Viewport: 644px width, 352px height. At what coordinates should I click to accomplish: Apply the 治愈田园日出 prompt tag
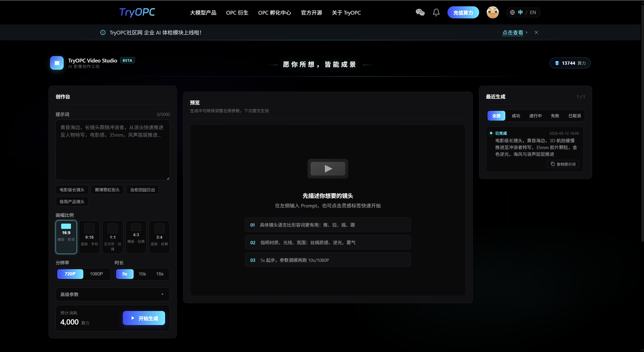click(142, 190)
